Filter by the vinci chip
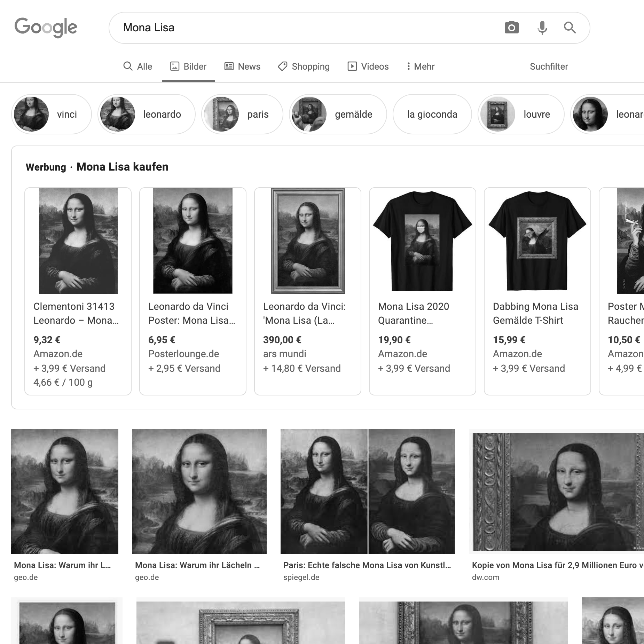 tap(52, 114)
